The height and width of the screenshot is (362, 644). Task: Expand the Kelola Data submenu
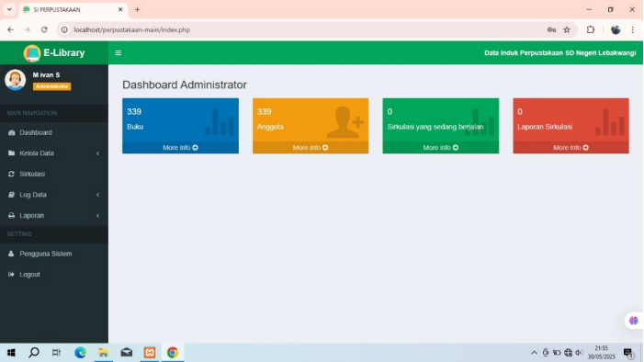coord(54,153)
